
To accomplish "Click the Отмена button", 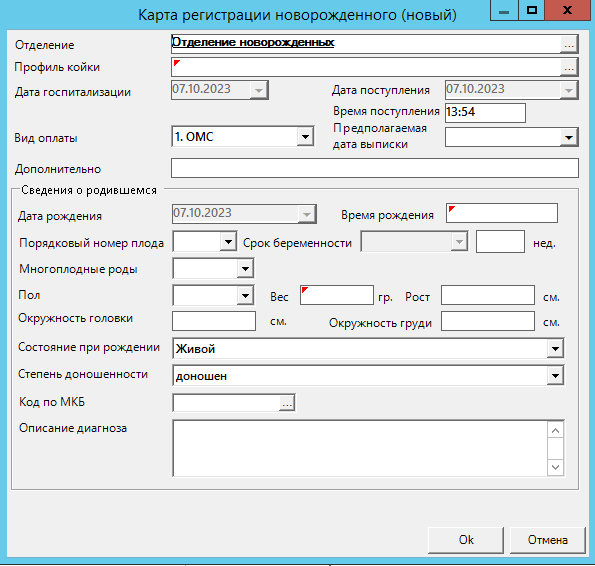I will pyautogui.click(x=548, y=540).
